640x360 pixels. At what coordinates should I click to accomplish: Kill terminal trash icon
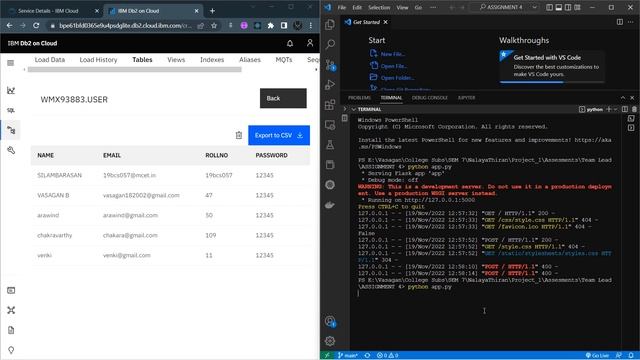point(634,109)
